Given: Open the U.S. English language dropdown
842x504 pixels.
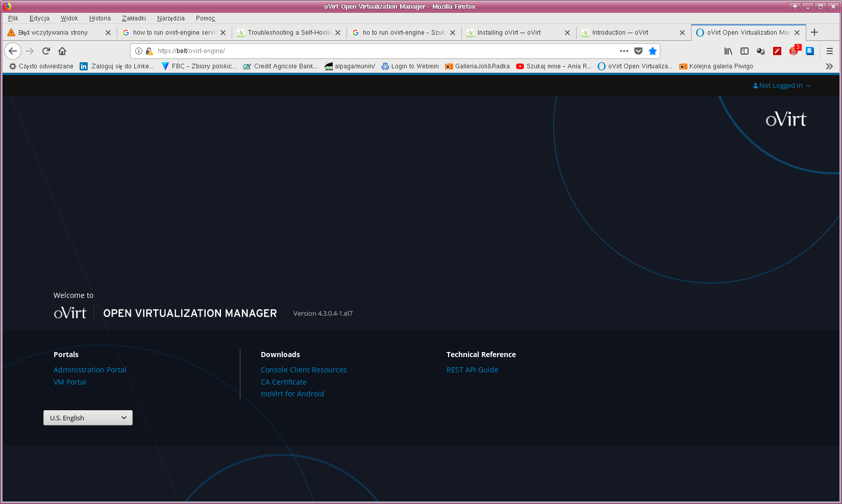Looking at the screenshot, I should click(88, 418).
